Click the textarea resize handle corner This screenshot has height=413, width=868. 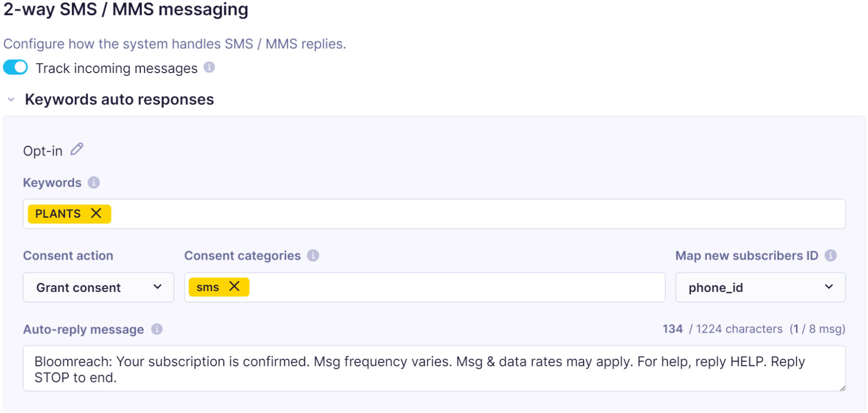pos(842,388)
